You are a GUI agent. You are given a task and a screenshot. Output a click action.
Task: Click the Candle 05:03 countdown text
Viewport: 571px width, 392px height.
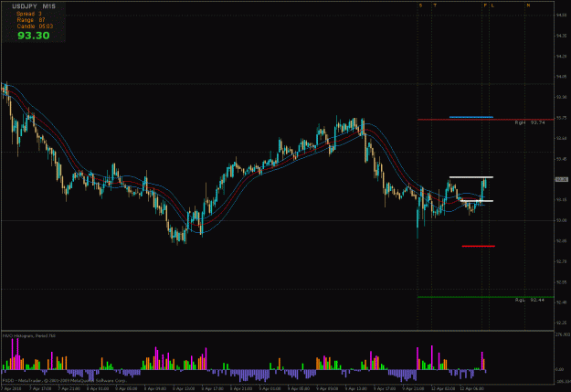pyautogui.click(x=35, y=26)
